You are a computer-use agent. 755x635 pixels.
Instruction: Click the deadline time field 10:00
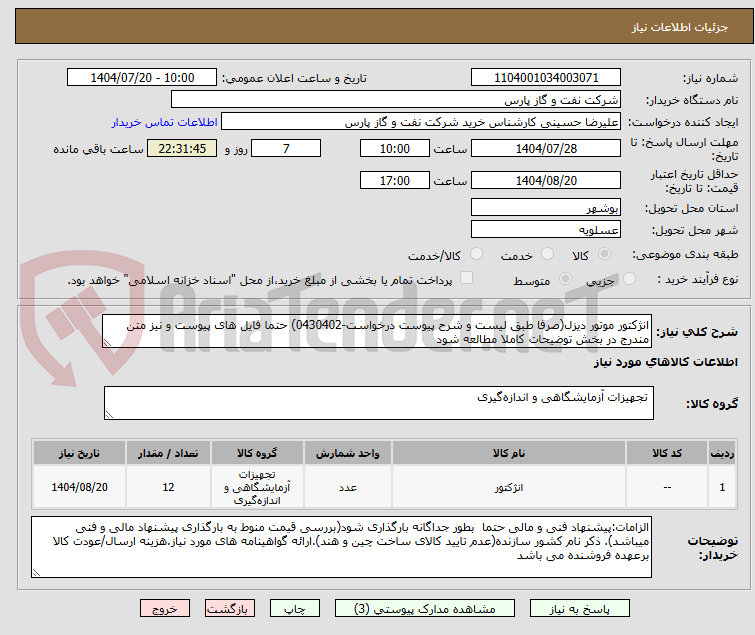click(x=395, y=148)
